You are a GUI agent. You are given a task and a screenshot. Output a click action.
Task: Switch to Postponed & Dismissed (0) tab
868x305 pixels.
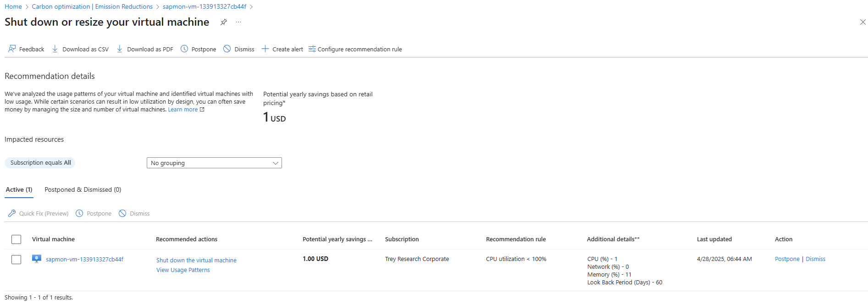(x=83, y=189)
